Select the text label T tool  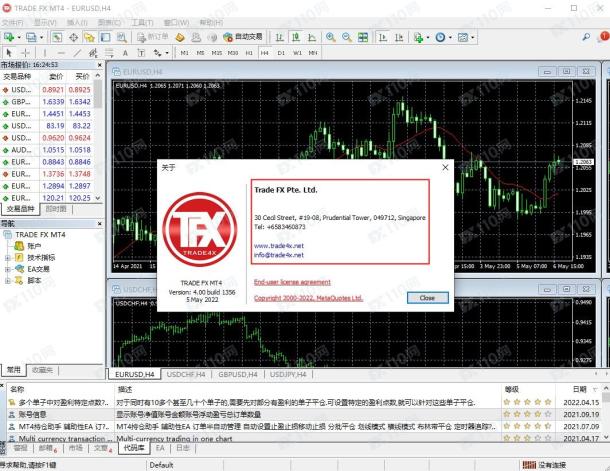(x=141, y=53)
